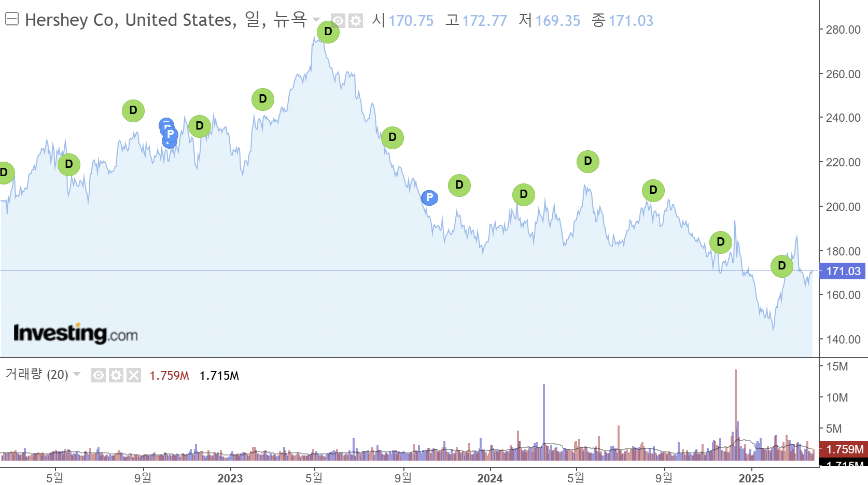
Task: Click the 200.00 price axis label
Action: tap(843, 207)
